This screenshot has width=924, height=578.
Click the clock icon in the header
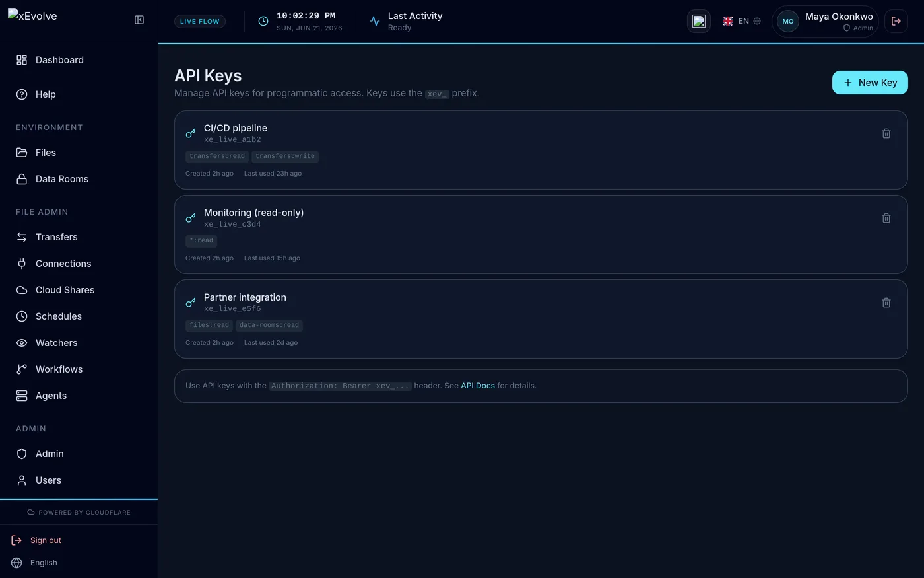(263, 21)
